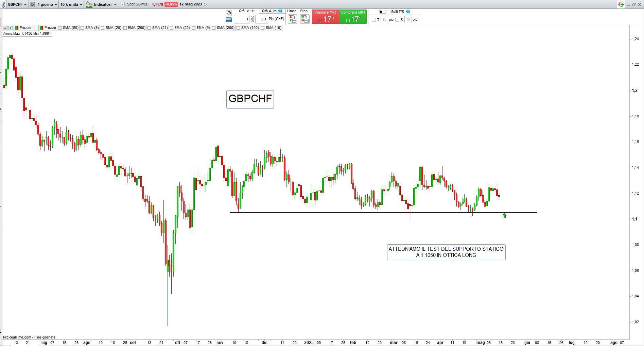Viewport: 644px width, 346px height.
Task: Click the Stop order icon
Action: 304,19
